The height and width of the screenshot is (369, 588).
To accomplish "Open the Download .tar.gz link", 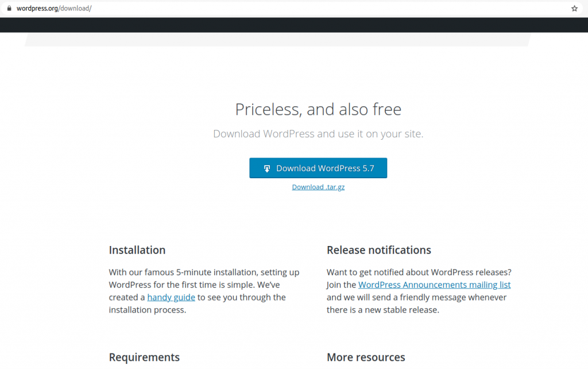I will click(x=318, y=186).
